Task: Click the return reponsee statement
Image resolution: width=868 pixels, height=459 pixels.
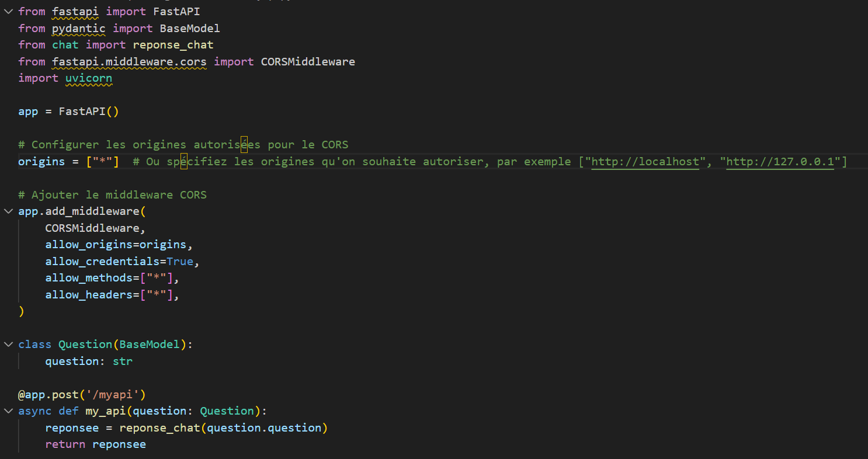Action: point(95,445)
